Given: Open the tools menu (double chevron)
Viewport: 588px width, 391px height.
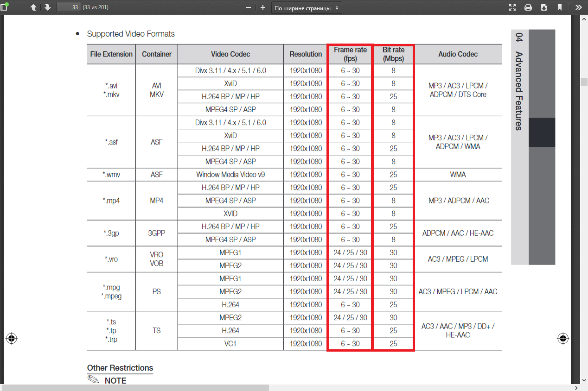Looking at the screenshot, I should (x=578, y=7).
